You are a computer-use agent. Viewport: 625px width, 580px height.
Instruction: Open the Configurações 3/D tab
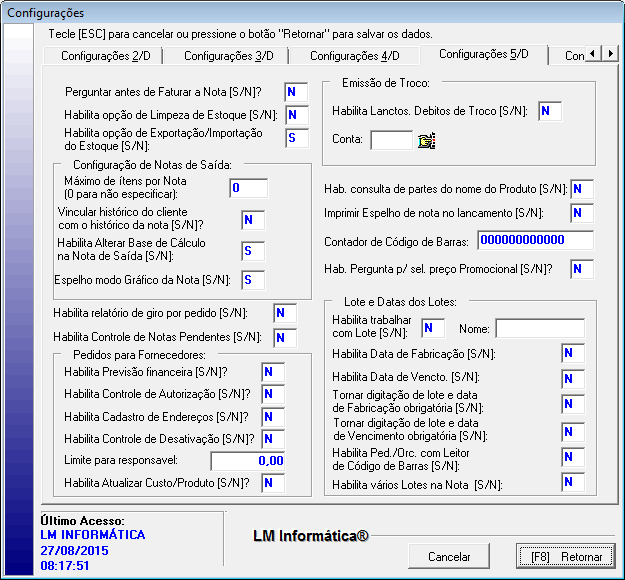pyautogui.click(x=229, y=55)
